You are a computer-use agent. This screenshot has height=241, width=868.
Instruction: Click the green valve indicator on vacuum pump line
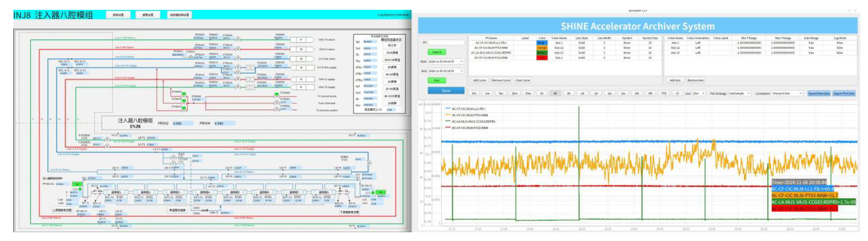(276, 94)
